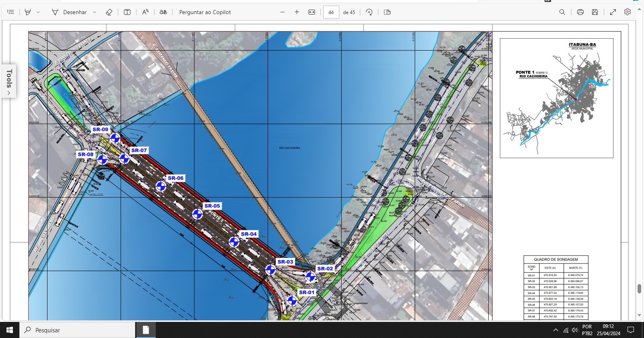Toggle the eraser tool

pyautogui.click(x=109, y=12)
